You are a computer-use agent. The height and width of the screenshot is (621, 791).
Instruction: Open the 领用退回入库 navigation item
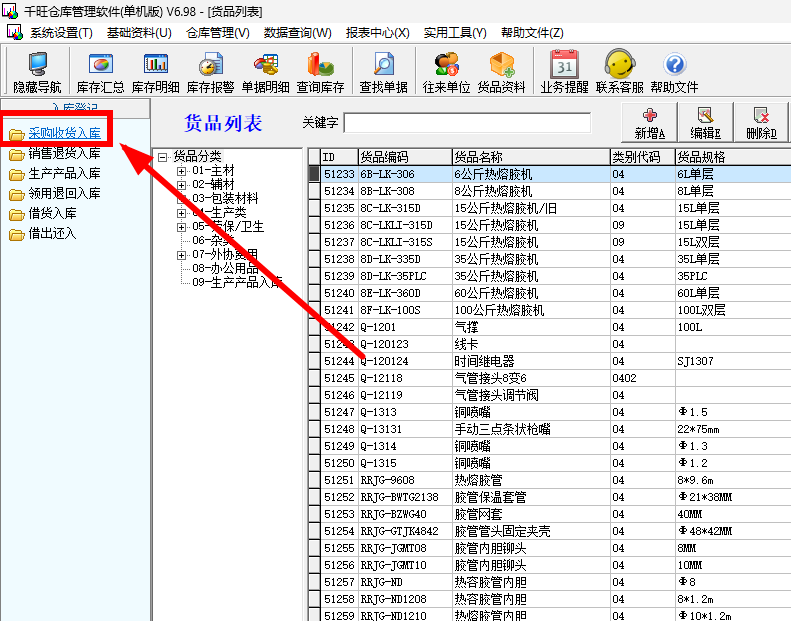click(65, 193)
